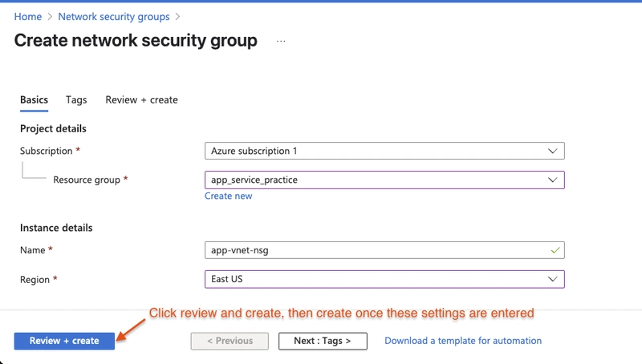Viewport: 642px width, 364px height.
Task: Click the Next : Tags button
Action: [323, 341]
